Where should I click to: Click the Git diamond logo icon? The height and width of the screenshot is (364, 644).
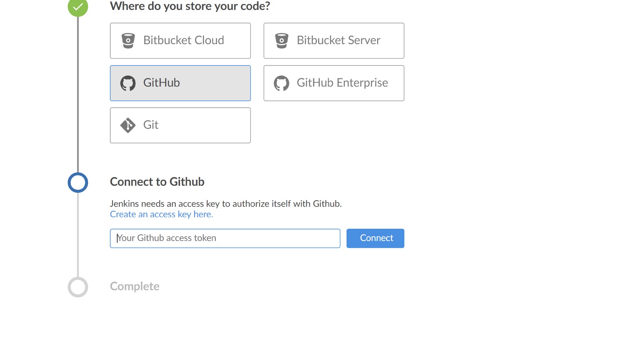128,125
